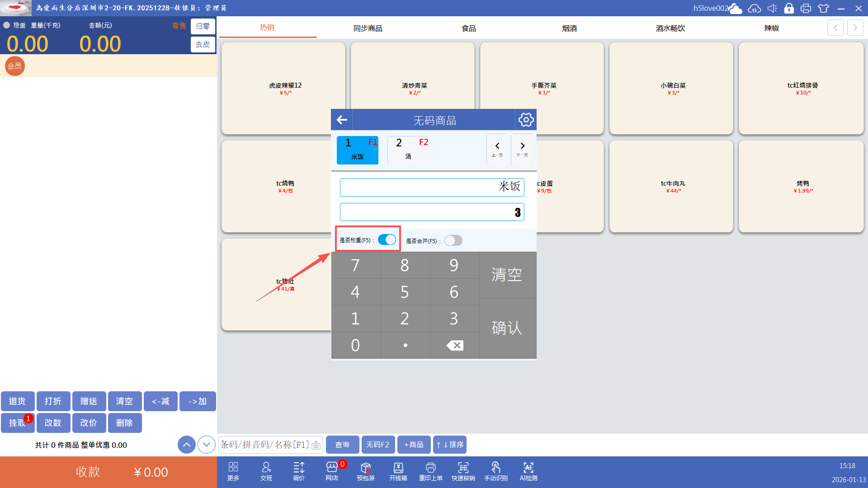The image size is (868, 488).
Task: Open the 网店 online store icon
Action: pos(331,471)
